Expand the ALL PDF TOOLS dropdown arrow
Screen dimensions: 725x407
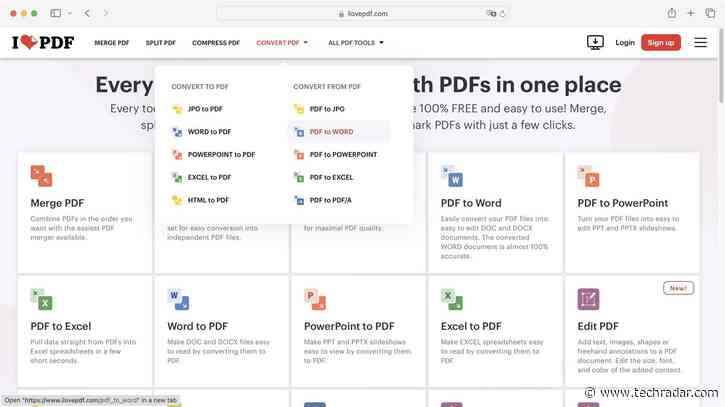coord(381,43)
